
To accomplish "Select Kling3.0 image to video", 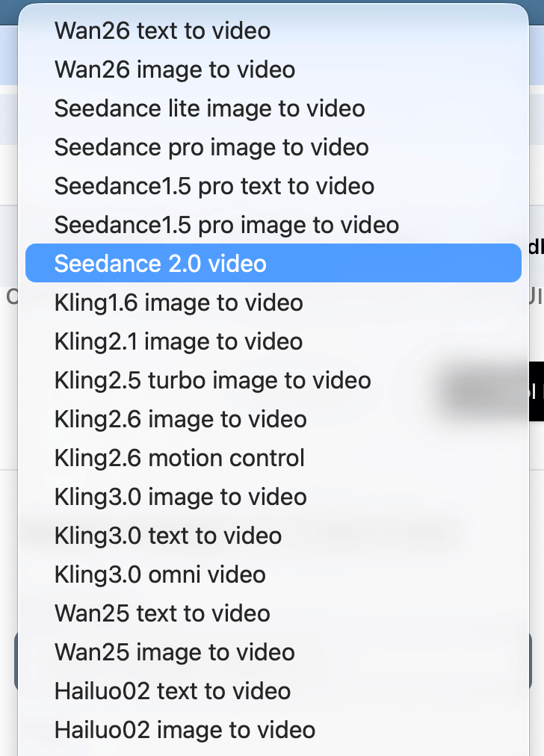I will (180, 497).
